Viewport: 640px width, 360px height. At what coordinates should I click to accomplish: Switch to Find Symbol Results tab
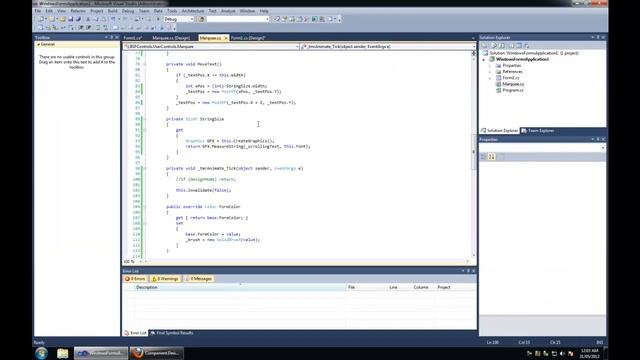click(172, 333)
